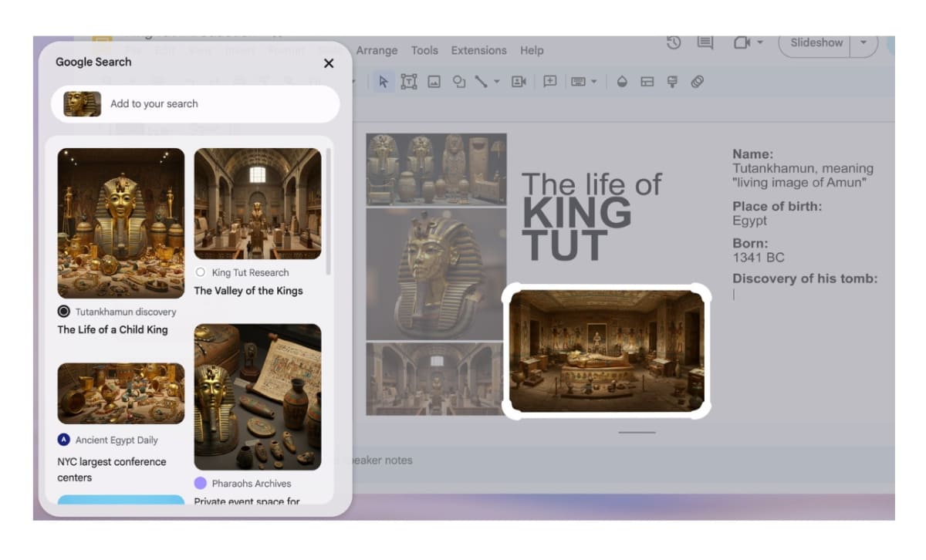This screenshot has width=926, height=560.
Task: Close the Google Search panel
Action: (x=329, y=63)
